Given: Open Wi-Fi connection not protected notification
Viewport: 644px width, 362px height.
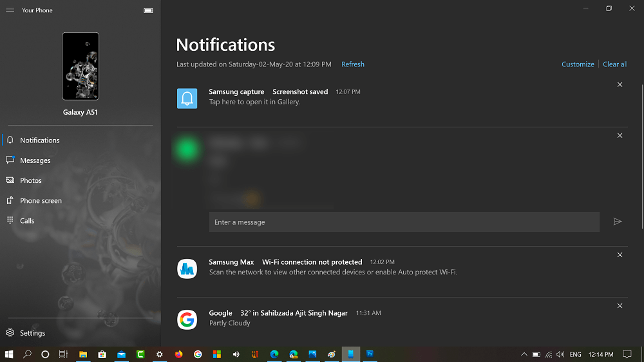Looking at the screenshot, I should click(312, 262).
